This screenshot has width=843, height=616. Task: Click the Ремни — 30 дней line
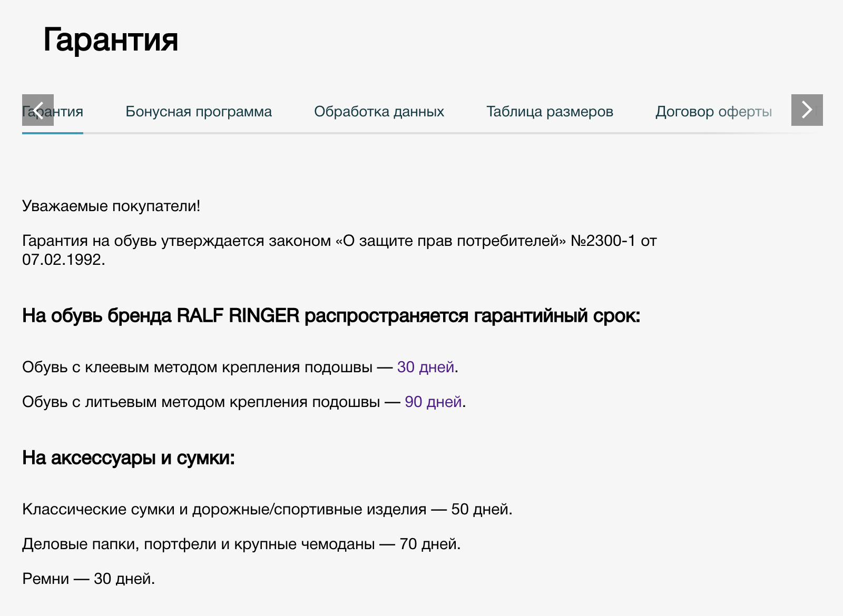click(x=89, y=579)
